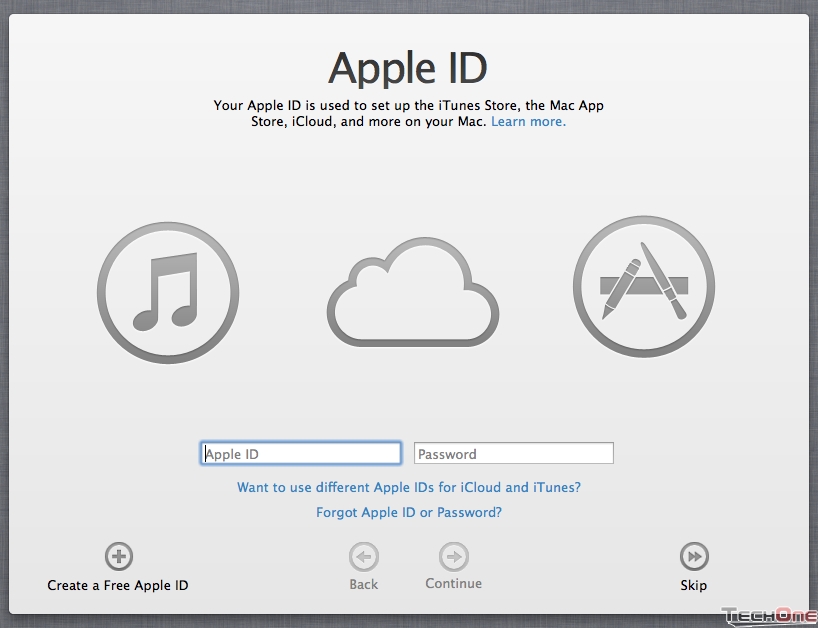
Task: Open Forgot Apple ID or Password
Action: pyautogui.click(x=408, y=512)
